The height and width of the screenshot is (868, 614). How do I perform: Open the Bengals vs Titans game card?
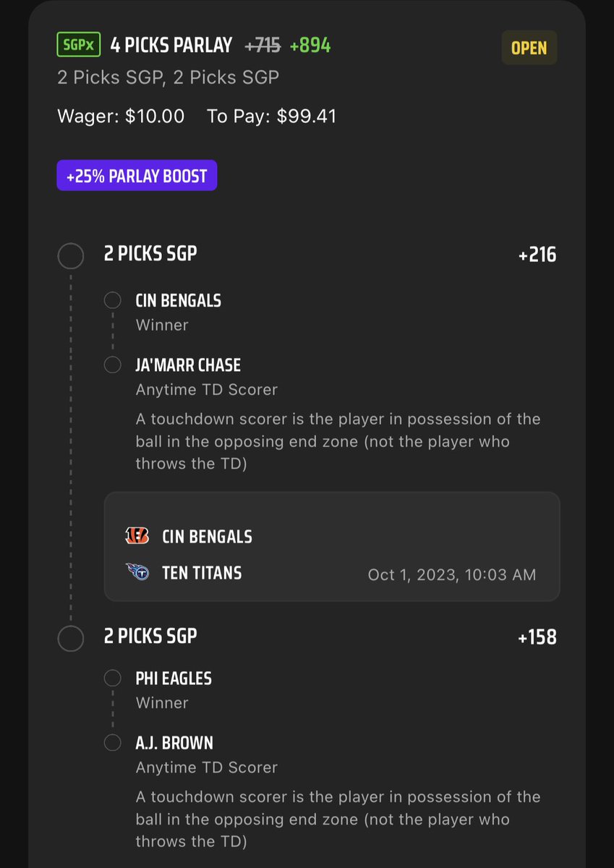pos(332,547)
